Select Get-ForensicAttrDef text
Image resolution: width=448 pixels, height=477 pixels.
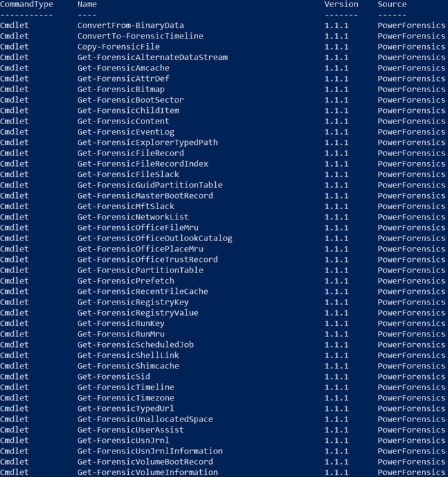(124, 79)
